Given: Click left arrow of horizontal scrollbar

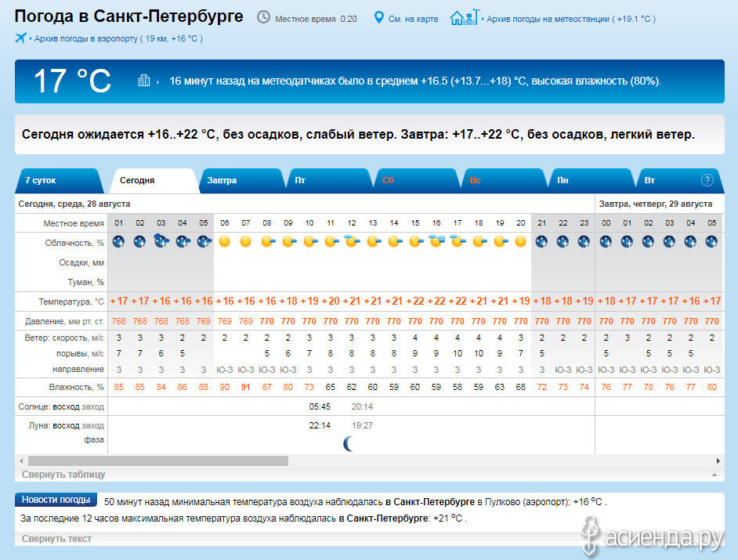Looking at the screenshot, I should coord(21,461).
